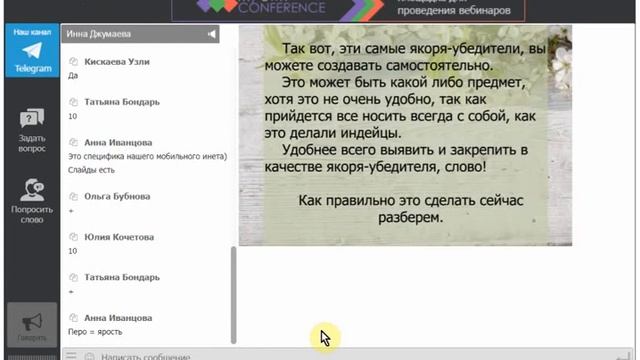Click the presentation slide about якоря-убедители
The width and height of the screenshot is (640, 360).
pos(405,136)
